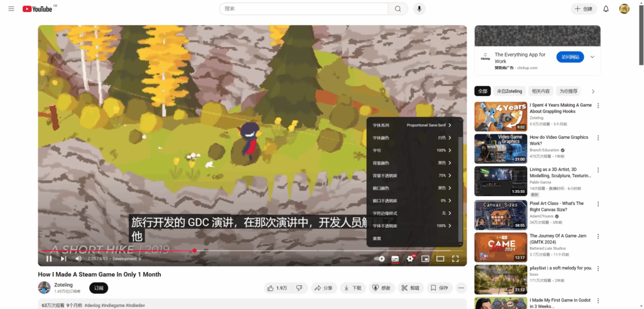Go to the YouTube home logo
Viewport: 644px width, 309px height.
pyautogui.click(x=37, y=9)
